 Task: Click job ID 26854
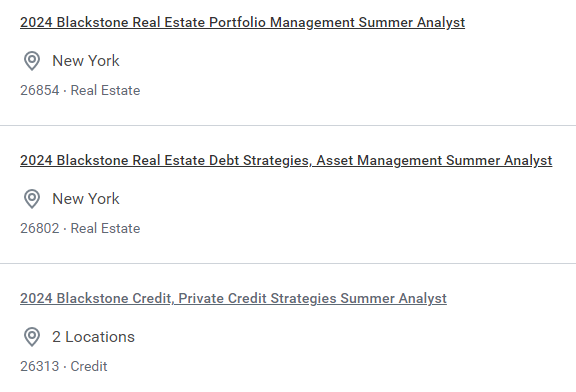tap(40, 90)
